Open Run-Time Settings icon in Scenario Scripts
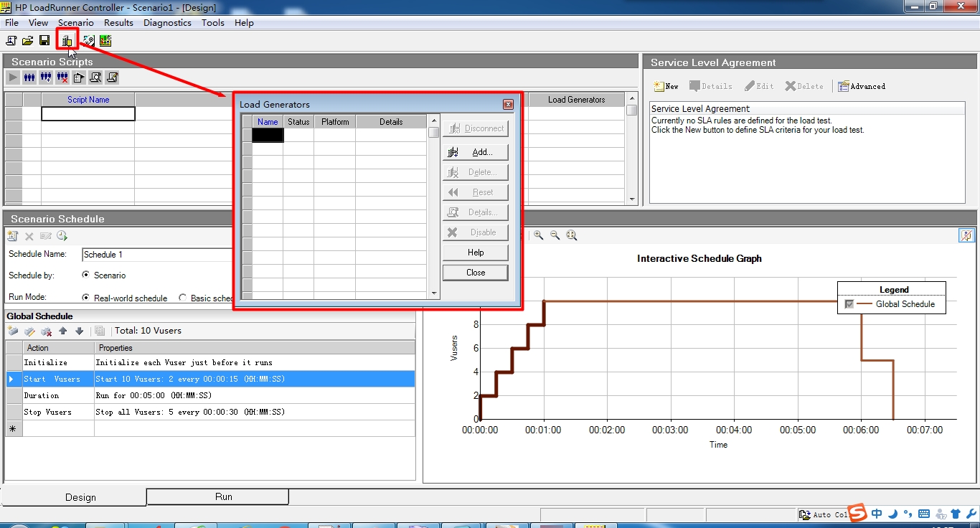Image resolution: width=980 pixels, height=528 pixels. pos(79,77)
